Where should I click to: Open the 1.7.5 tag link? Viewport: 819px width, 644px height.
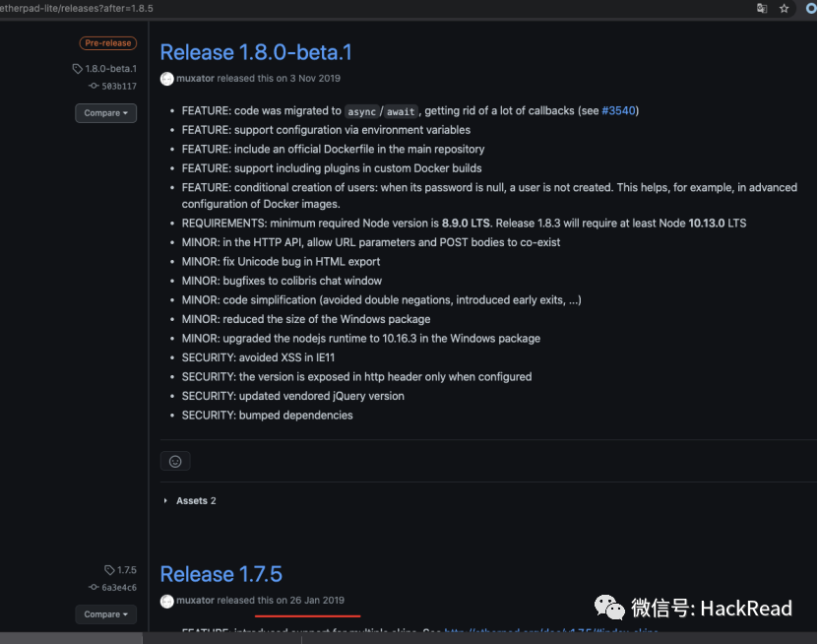click(127, 570)
